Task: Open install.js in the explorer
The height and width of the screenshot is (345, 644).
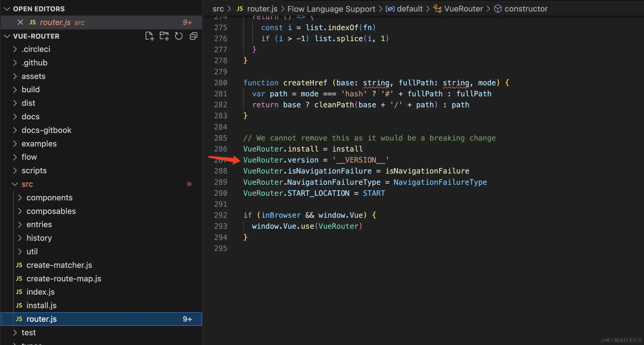Action: 41,305
